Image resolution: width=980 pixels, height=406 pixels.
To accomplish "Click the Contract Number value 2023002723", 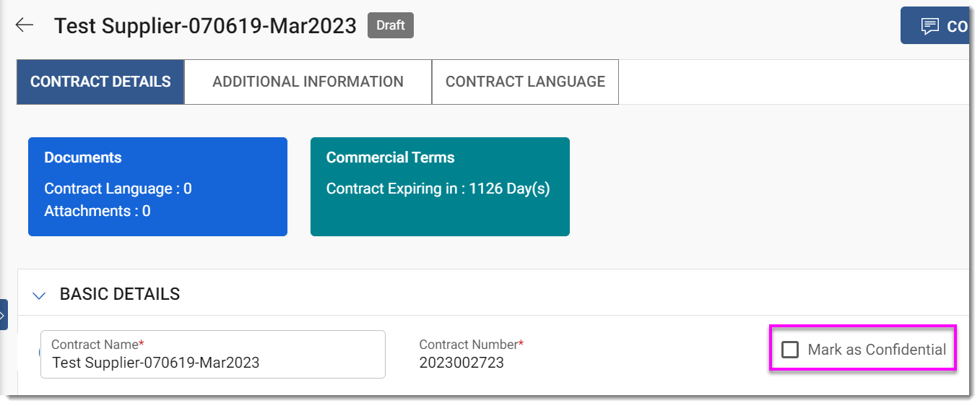I will (461, 363).
